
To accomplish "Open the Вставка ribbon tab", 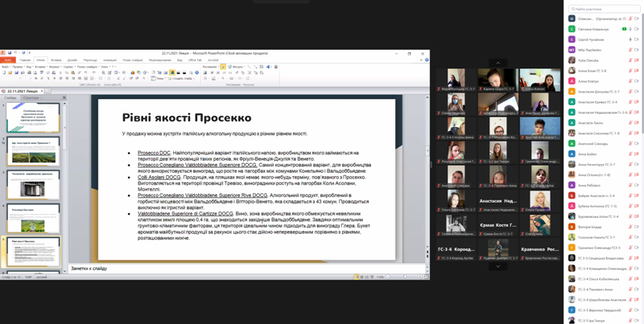I will pyautogui.click(x=56, y=59).
